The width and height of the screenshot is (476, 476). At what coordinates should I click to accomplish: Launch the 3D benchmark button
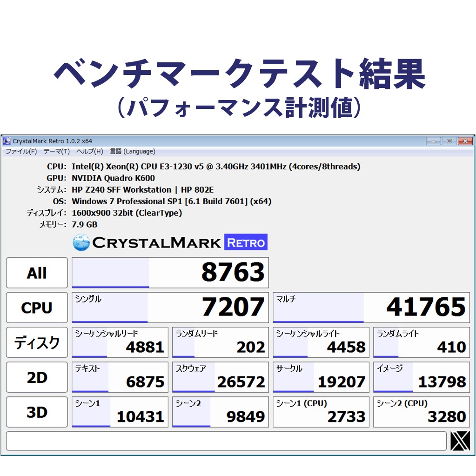[37, 412]
